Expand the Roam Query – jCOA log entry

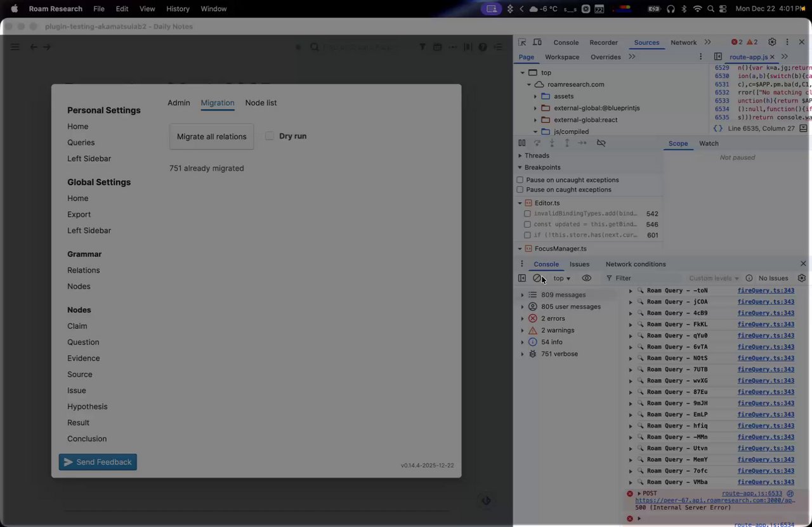click(631, 302)
